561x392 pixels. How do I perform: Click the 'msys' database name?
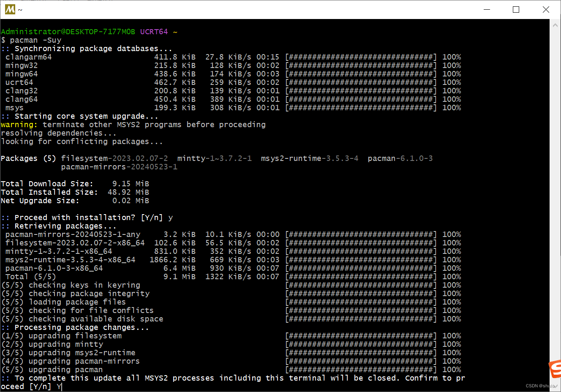point(14,108)
